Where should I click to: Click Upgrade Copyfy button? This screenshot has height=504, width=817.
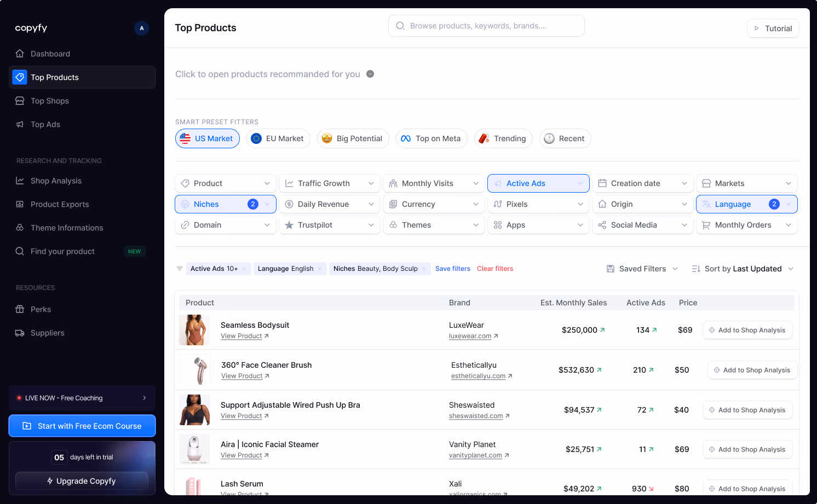[82, 481]
